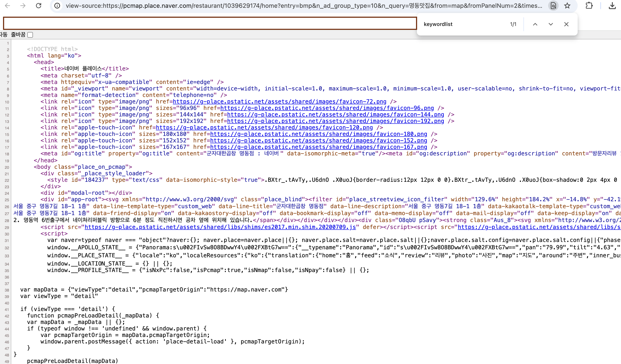Click the browser back arrow
This screenshot has width=621, height=364.
click(7, 5)
